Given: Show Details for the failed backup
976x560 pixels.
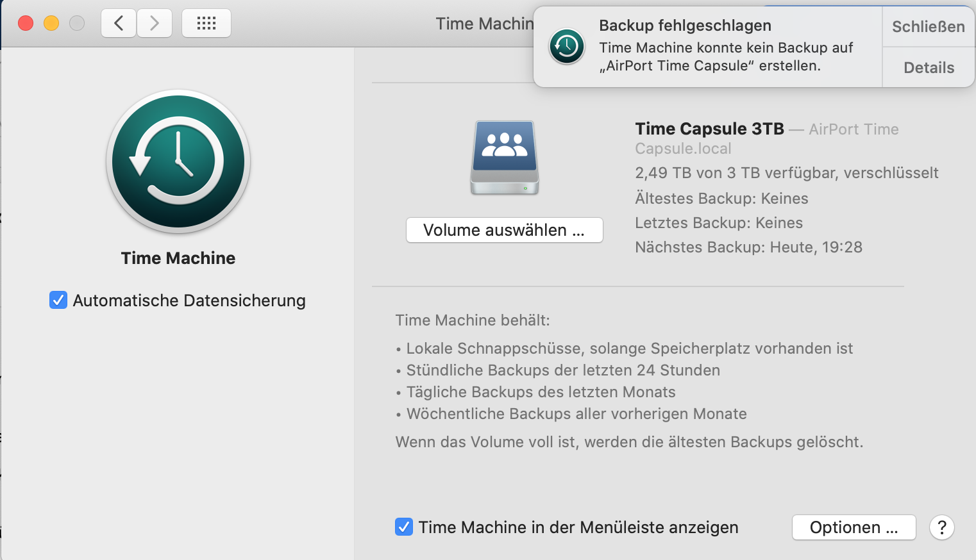Looking at the screenshot, I should tap(929, 67).
